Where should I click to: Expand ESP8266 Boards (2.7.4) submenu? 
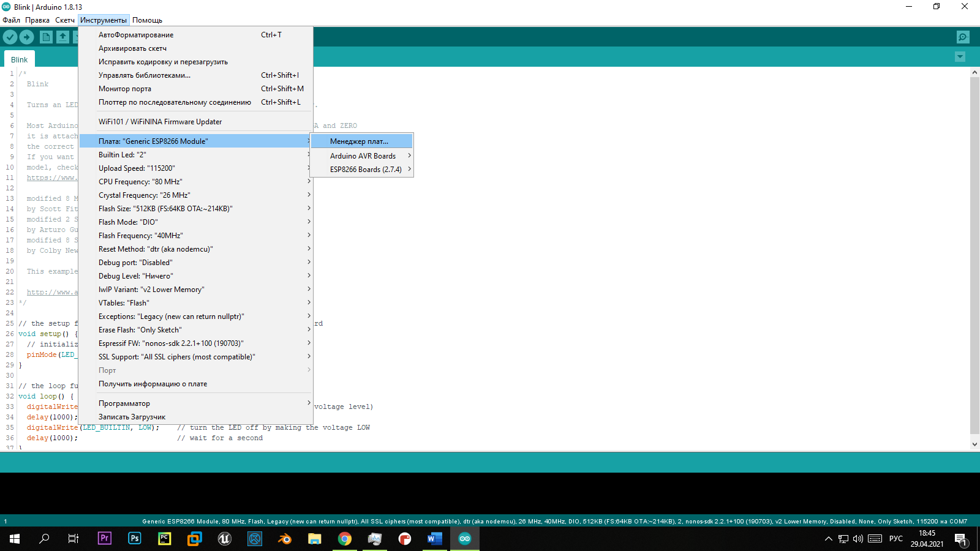[x=361, y=170]
